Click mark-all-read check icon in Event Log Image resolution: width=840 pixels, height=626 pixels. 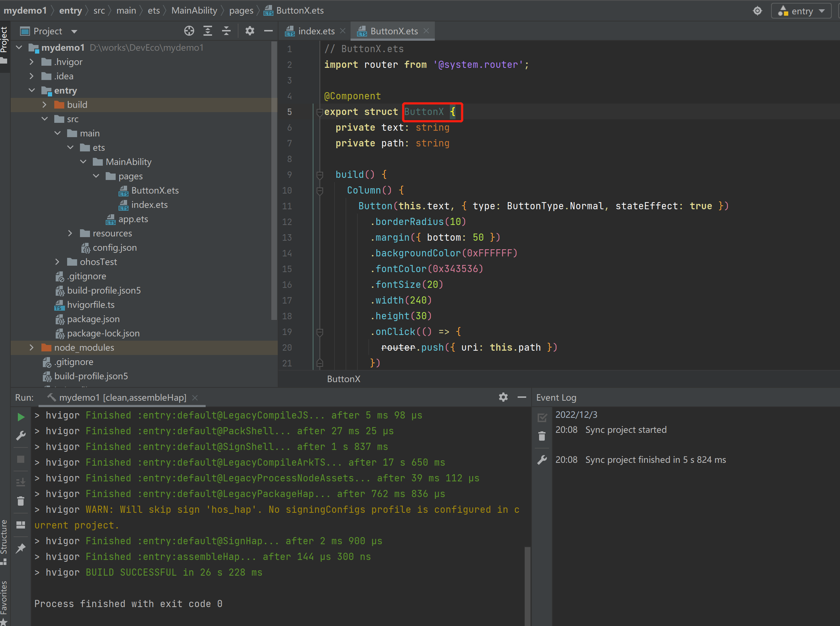[542, 417]
